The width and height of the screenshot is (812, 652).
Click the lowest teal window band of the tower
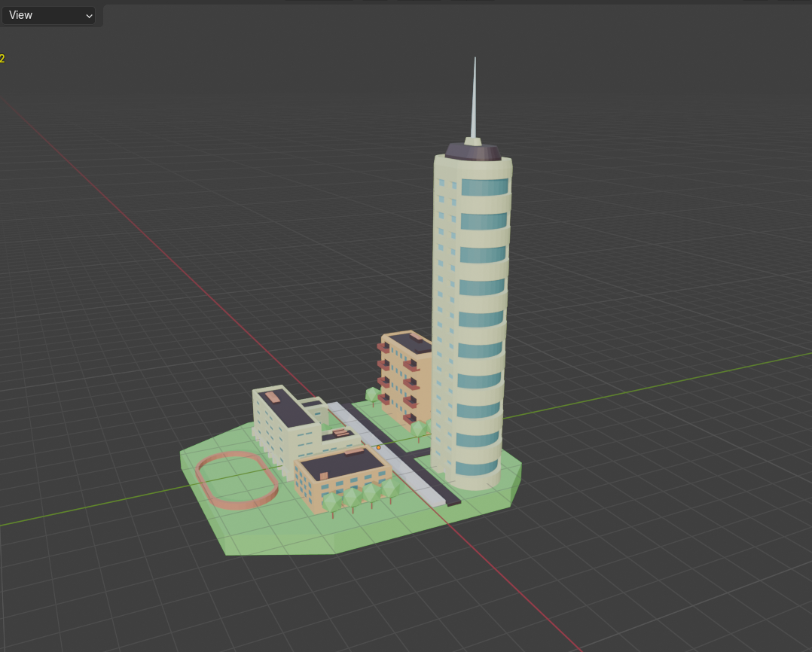pos(477,468)
